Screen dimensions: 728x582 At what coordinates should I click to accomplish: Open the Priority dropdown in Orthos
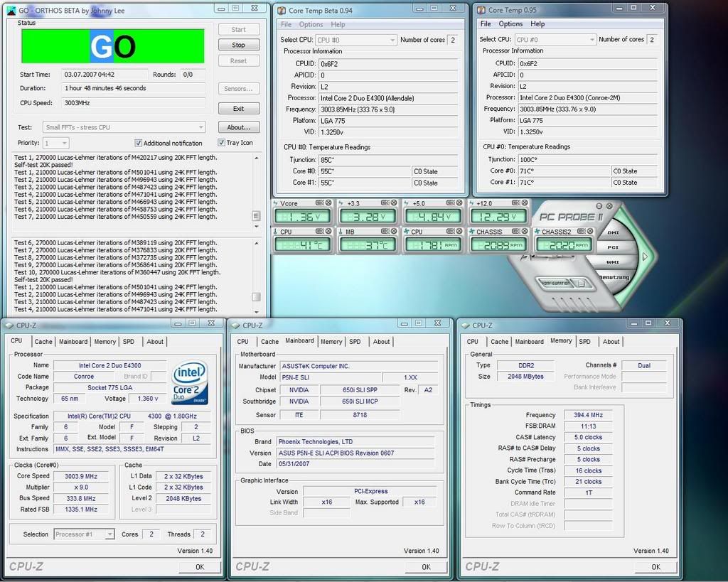[x=55, y=143]
